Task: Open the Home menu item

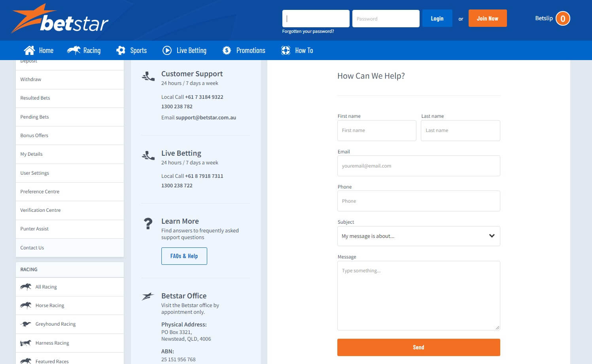Action: pos(38,50)
